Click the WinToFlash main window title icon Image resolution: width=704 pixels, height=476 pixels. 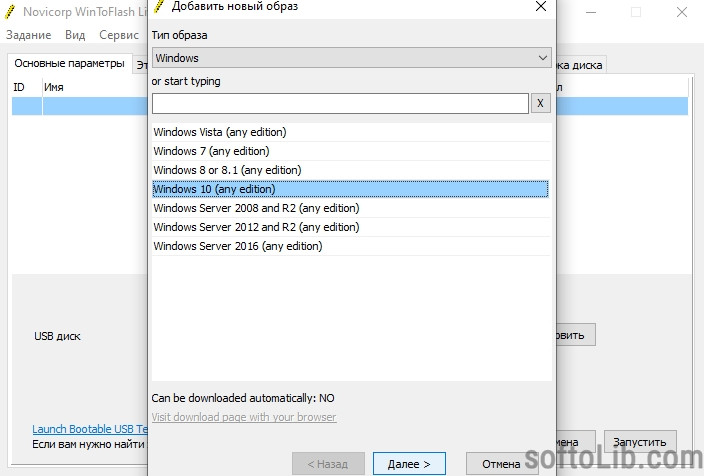(11, 12)
